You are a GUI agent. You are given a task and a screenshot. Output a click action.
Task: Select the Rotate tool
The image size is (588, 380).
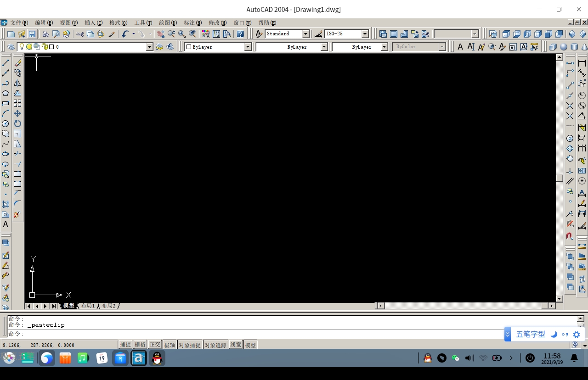[x=17, y=123]
